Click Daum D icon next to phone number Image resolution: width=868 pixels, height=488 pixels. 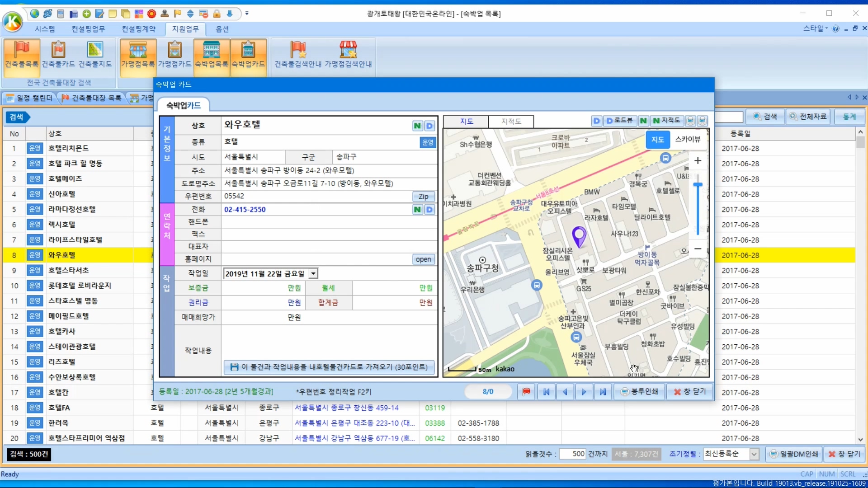pyautogui.click(x=429, y=210)
